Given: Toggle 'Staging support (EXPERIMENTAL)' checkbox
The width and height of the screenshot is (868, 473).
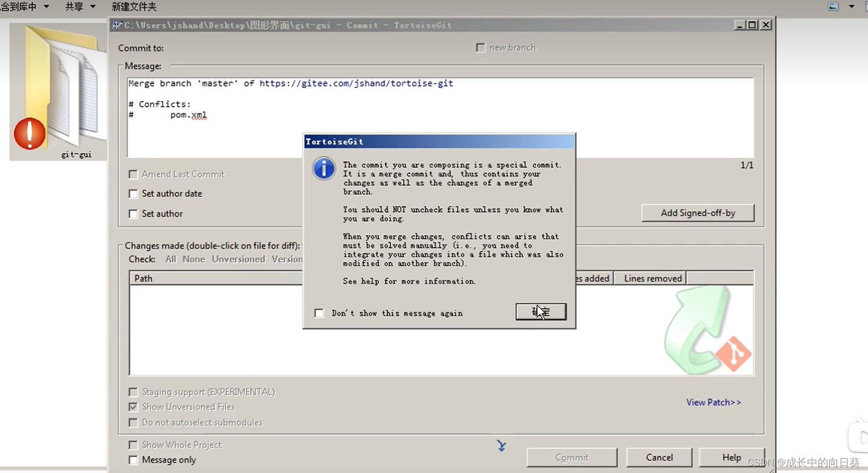Looking at the screenshot, I should [133, 392].
